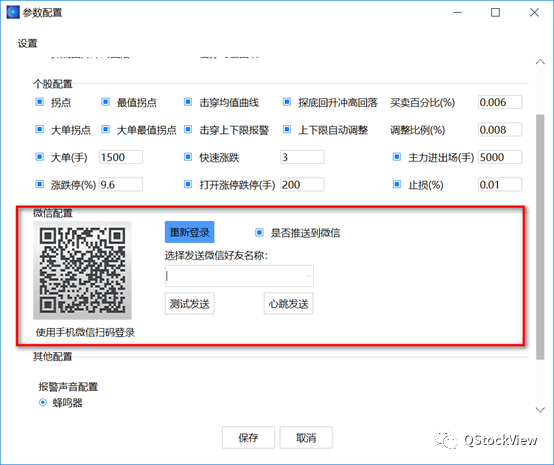This screenshot has height=465, width=554.
Task: Toggle the 拐点 checkbox
Action: [40, 102]
